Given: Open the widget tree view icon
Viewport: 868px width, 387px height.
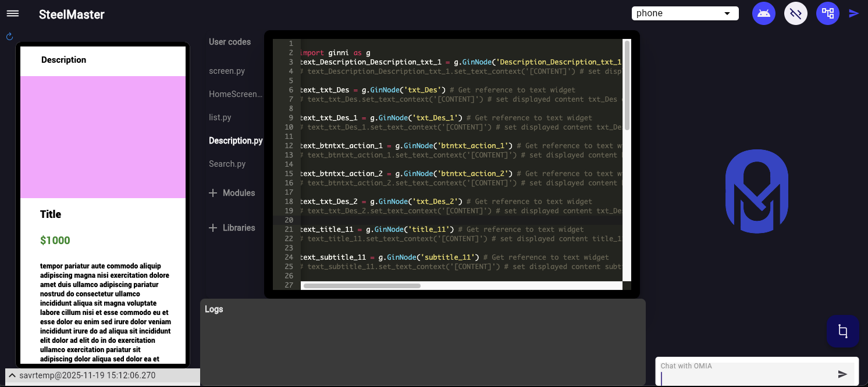Looking at the screenshot, I should tap(828, 13).
